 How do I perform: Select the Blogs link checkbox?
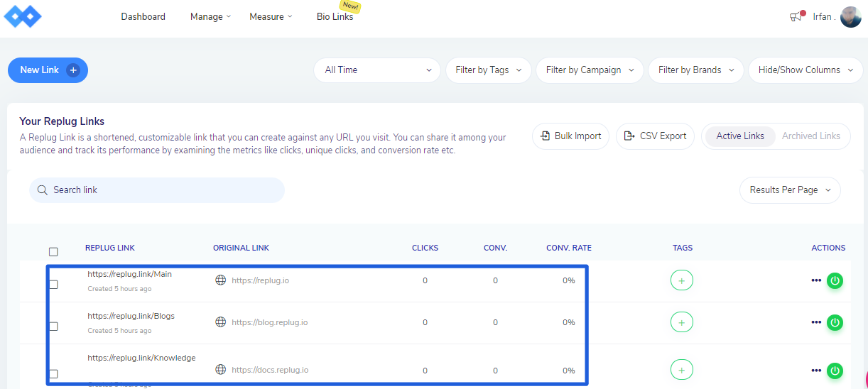click(x=53, y=327)
